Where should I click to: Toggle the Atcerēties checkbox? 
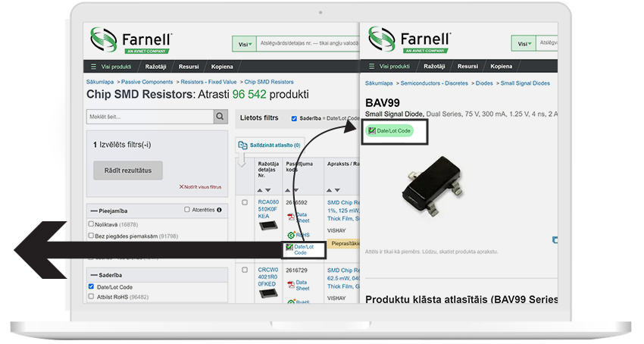click(x=187, y=210)
